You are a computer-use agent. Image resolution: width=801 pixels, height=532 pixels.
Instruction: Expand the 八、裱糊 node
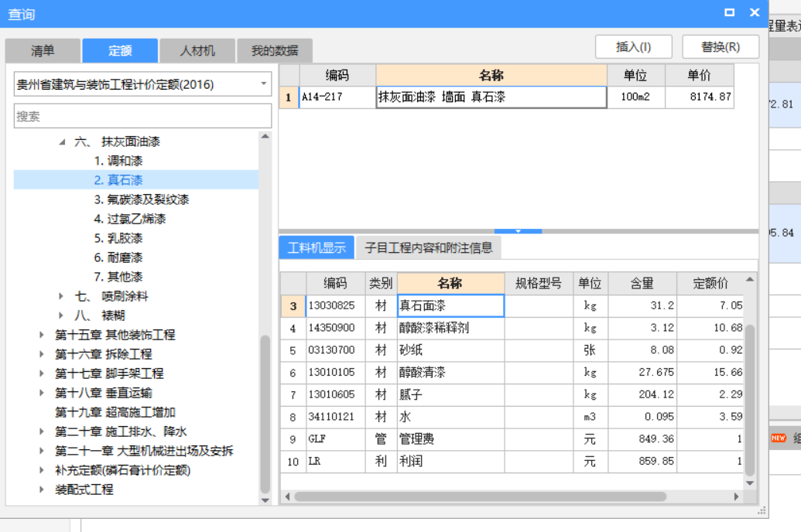[x=61, y=315]
